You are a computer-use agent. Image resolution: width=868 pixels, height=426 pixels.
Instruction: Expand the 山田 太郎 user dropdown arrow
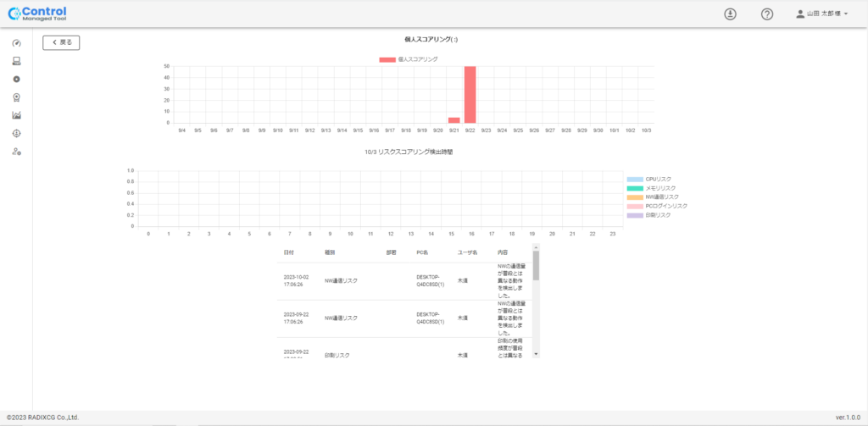(846, 14)
